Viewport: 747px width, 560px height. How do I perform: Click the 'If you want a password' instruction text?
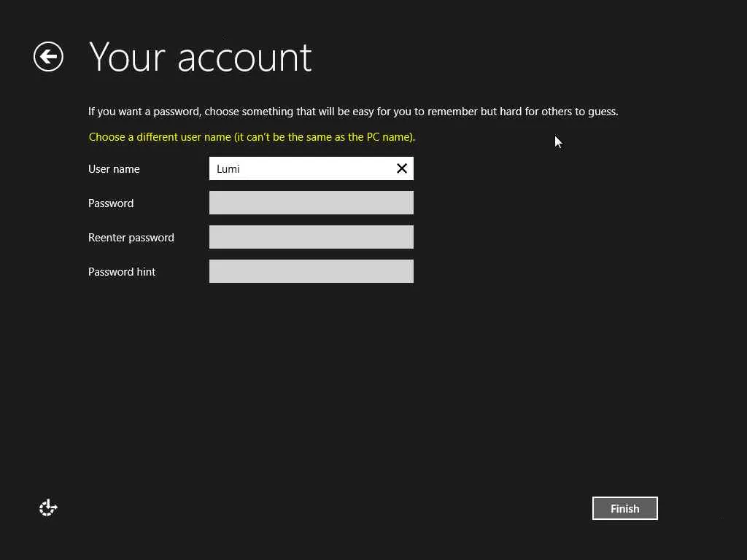coord(353,112)
